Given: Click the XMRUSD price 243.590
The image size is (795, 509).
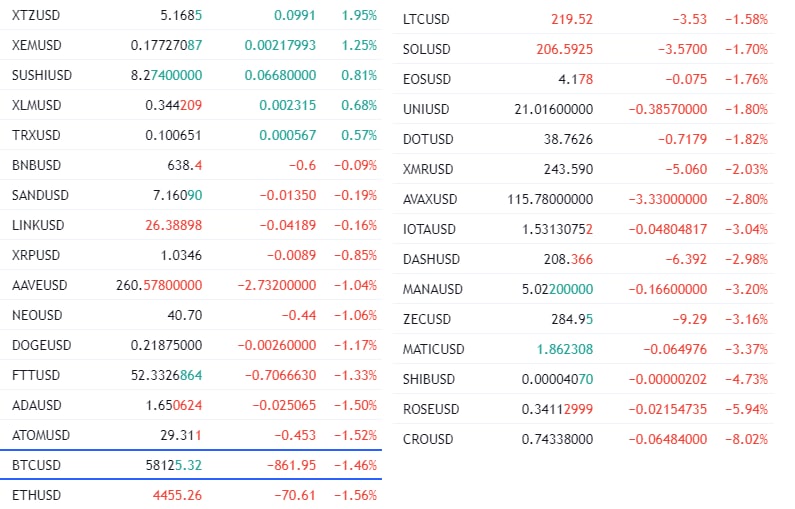Looking at the screenshot, I should (568, 169).
